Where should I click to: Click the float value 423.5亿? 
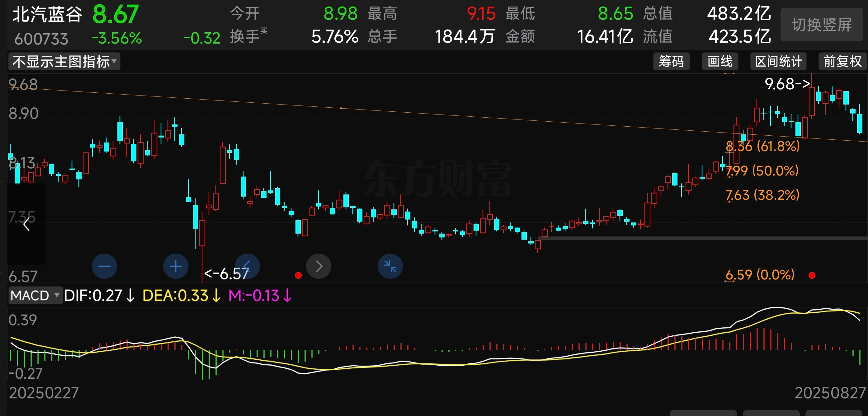pyautogui.click(x=740, y=36)
